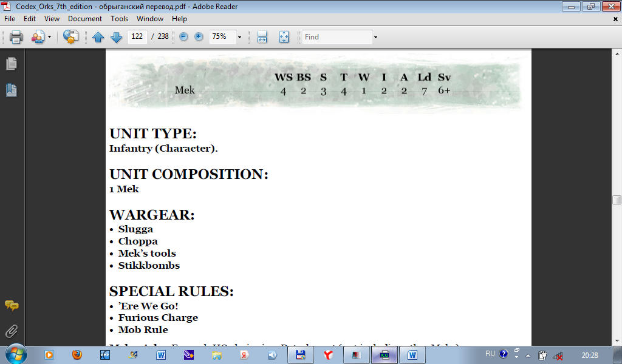The height and width of the screenshot is (364, 622).
Task: Open the Find options dropdown arrow
Action: [375, 37]
